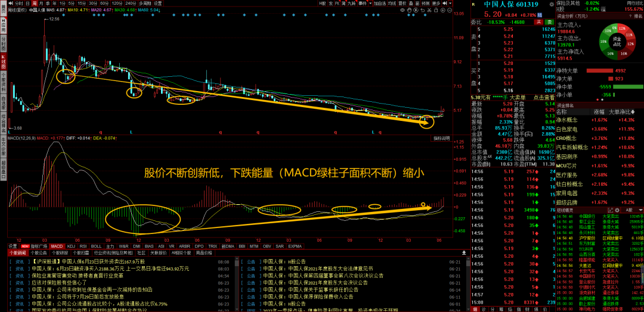Open the 社区 tab in news panel
The height and width of the screenshot is (312, 644).
142,253
